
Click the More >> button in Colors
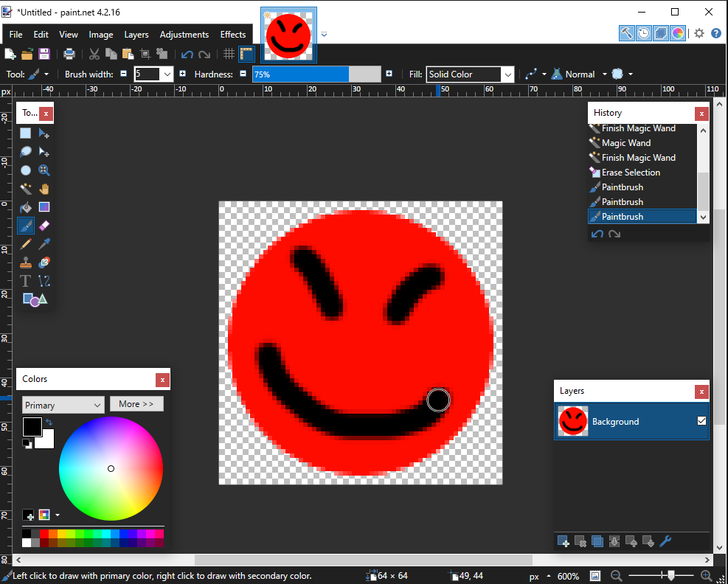(136, 404)
